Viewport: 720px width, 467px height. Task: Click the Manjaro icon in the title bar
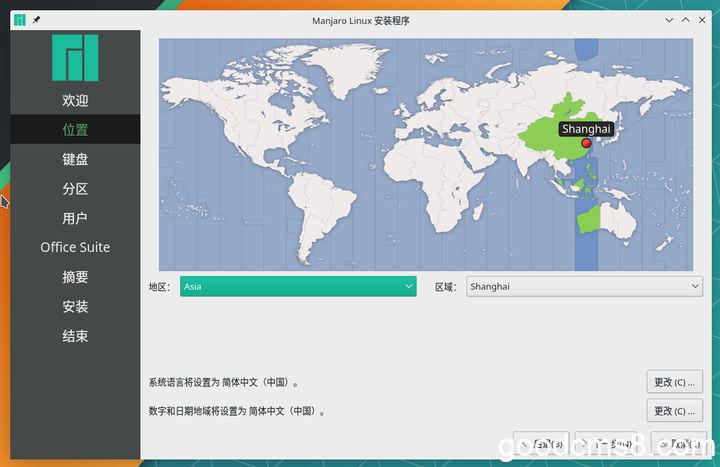click(20, 20)
